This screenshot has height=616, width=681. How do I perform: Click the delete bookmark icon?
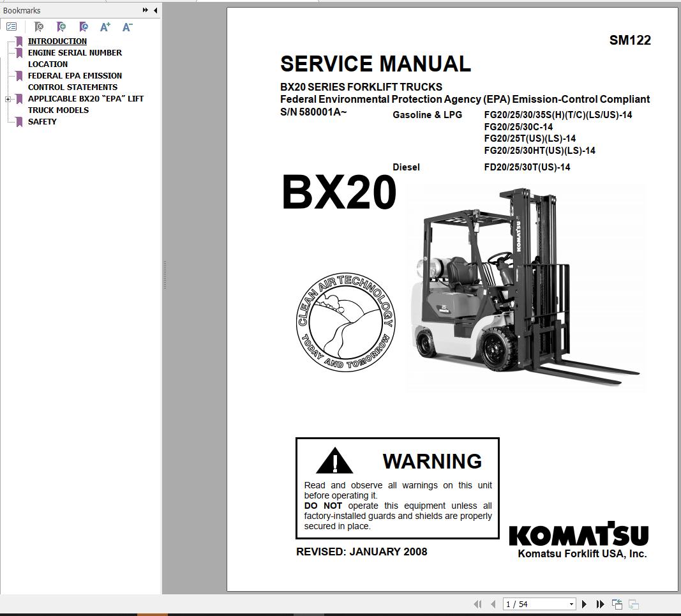click(x=39, y=27)
